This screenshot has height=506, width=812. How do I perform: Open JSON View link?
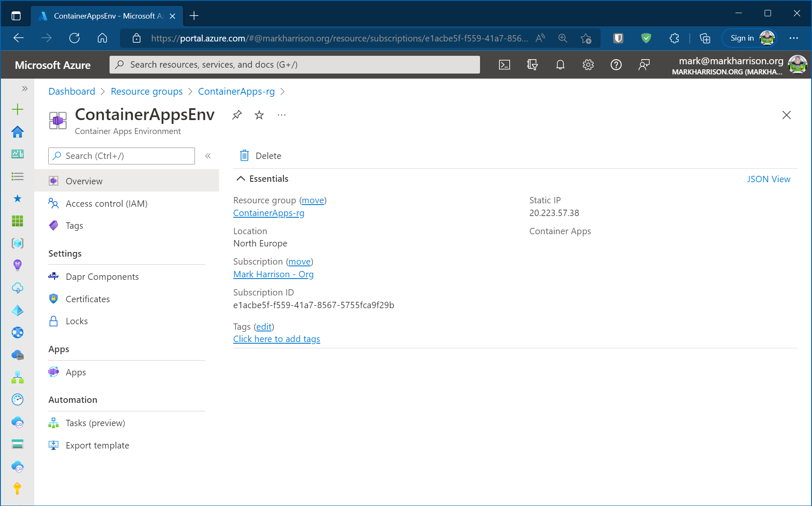[x=768, y=179]
